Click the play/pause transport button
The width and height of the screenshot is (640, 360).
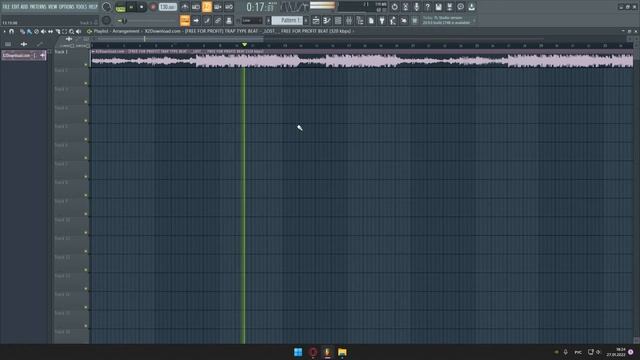(131, 7)
